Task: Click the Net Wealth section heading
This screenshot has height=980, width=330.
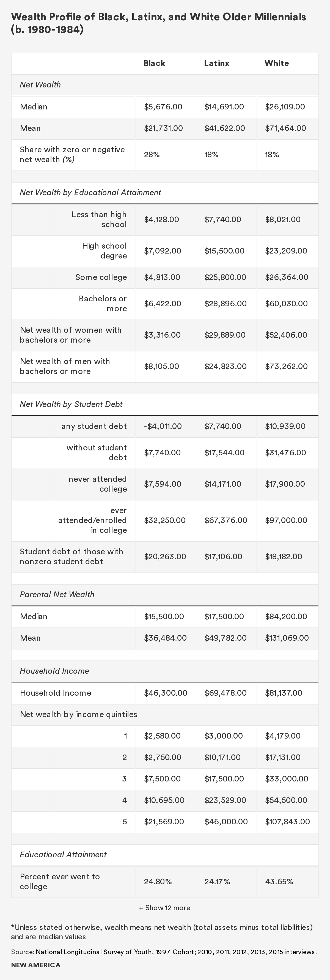Action: (40, 85)
